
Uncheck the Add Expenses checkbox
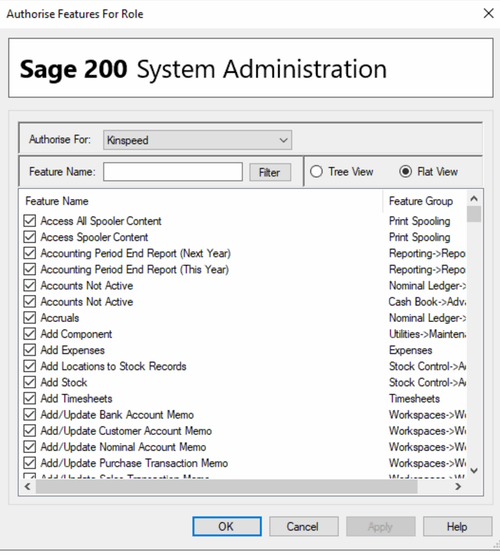coord(30,350)
